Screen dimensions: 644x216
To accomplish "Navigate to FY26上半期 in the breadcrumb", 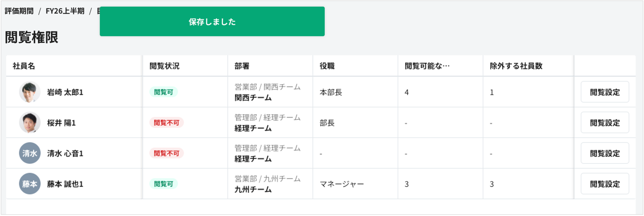I will pos(65,11).
